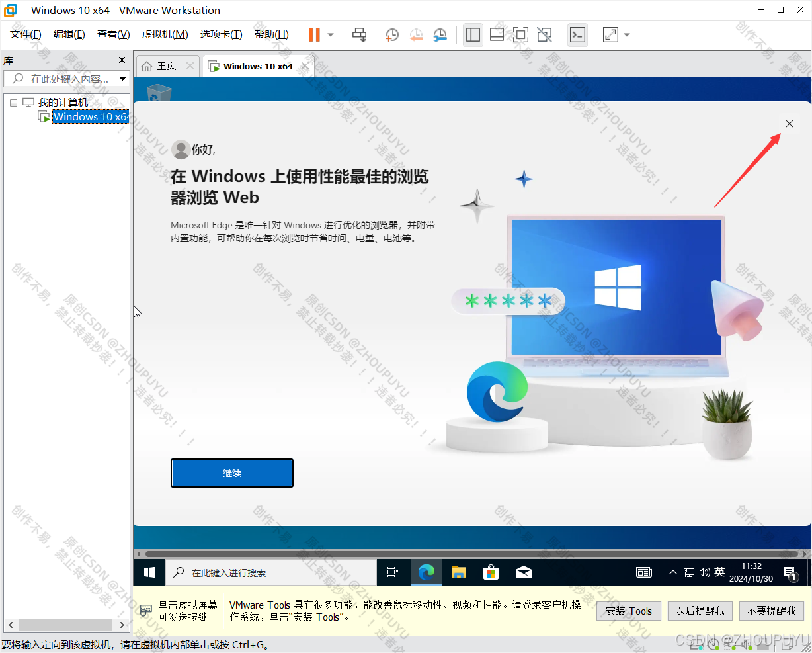Image resolution: width=812 pixels, height=653 pixels.
Task: Close the 主页 tab
Action: [x=190, y=66]
